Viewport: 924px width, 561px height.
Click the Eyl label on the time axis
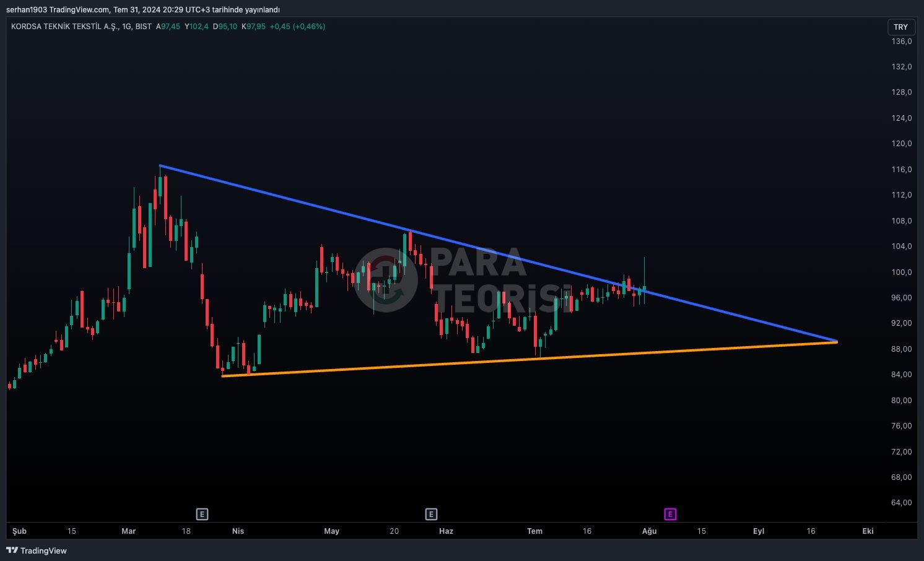[759, 531]
